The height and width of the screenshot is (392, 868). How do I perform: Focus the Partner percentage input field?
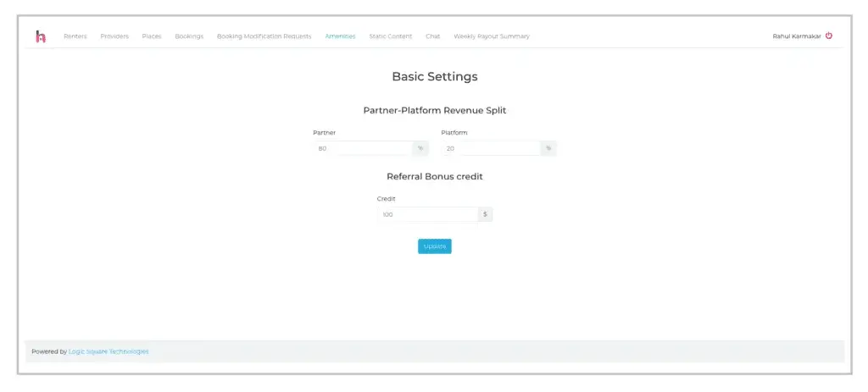(x=363, y=148)
